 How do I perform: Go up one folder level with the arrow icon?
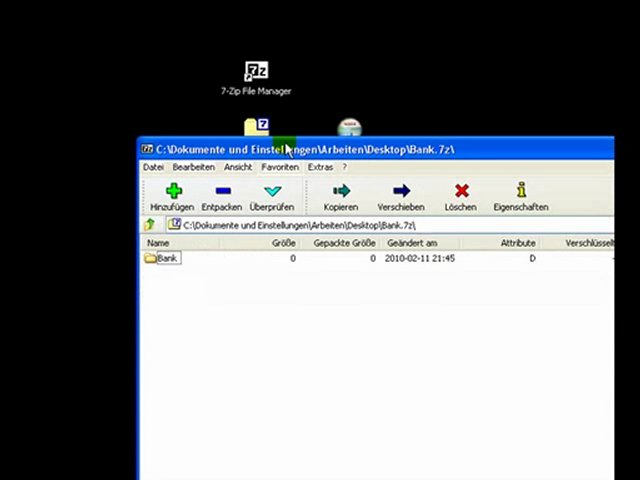[x=150, y=225]
